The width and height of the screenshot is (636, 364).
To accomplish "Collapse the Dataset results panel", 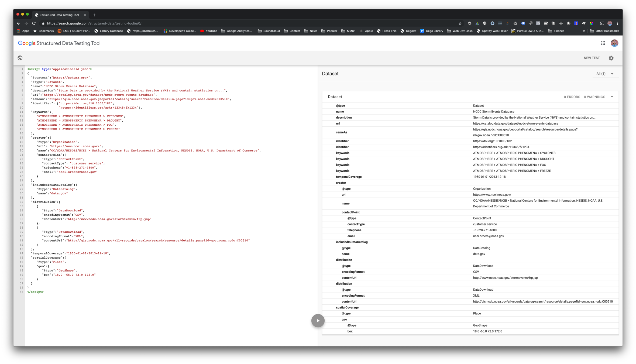I will pos(612,97).
